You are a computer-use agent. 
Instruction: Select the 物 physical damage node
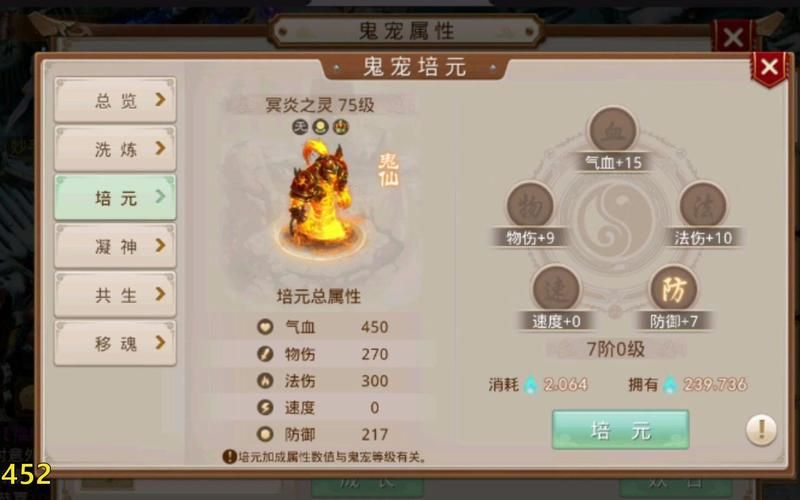[530, 205]
